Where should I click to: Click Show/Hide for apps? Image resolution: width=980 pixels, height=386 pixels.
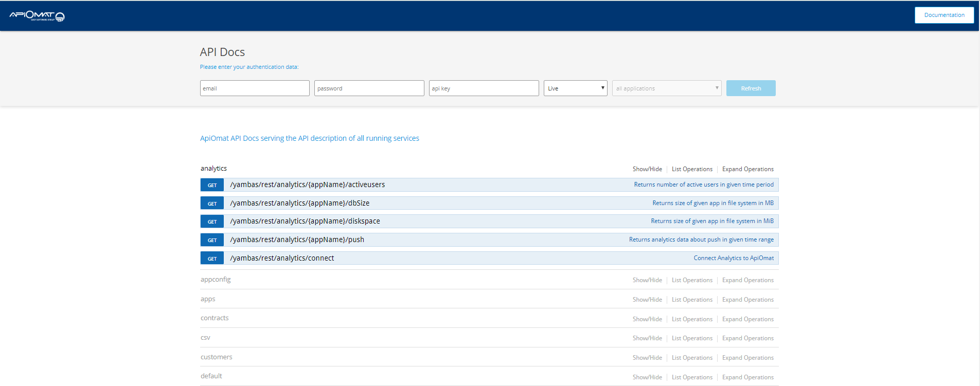pos(647,300)
